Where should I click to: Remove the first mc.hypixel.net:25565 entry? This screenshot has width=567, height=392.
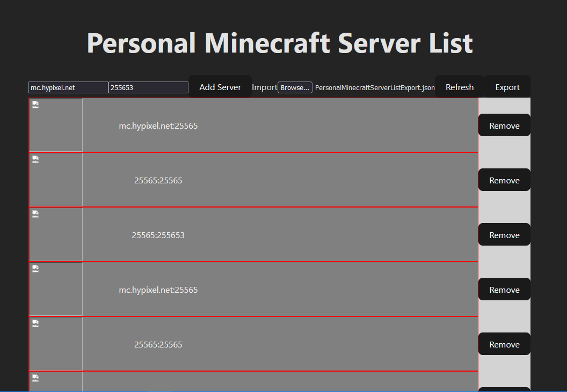pyautogui.click(x=504, y=125)
